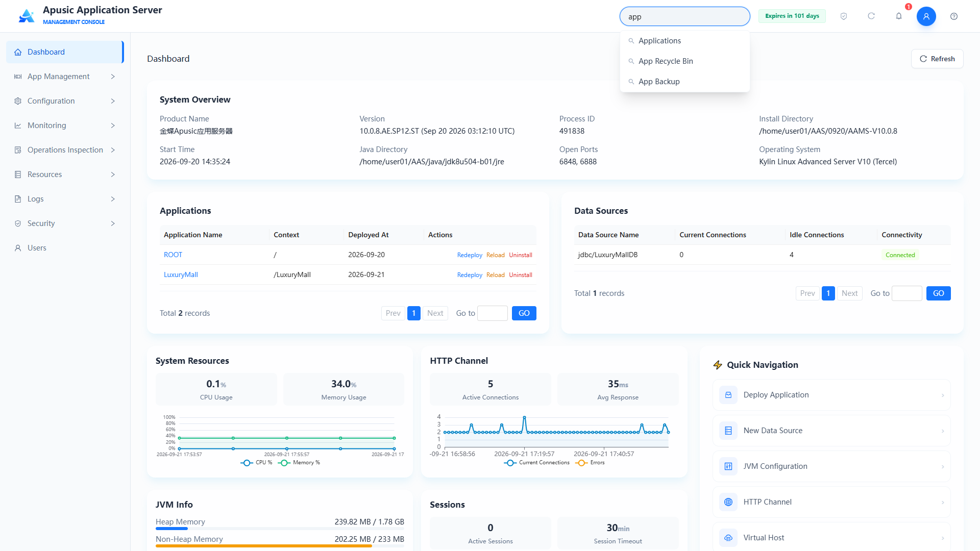Open the Deploy Application card arrow
Viewport: 980px width, 551px height.
943,395
